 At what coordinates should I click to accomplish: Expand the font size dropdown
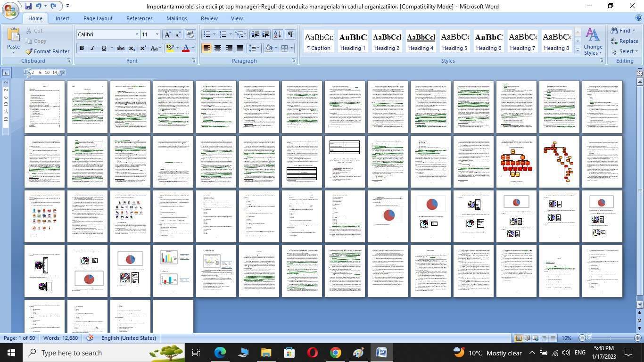tap(157, 34)
